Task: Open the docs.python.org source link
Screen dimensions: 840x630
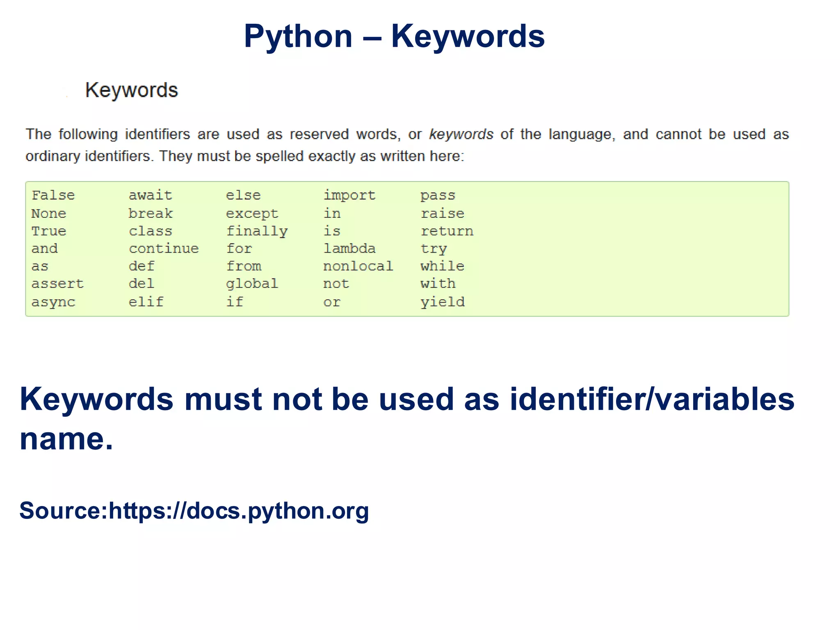Action: coord(238,511)
